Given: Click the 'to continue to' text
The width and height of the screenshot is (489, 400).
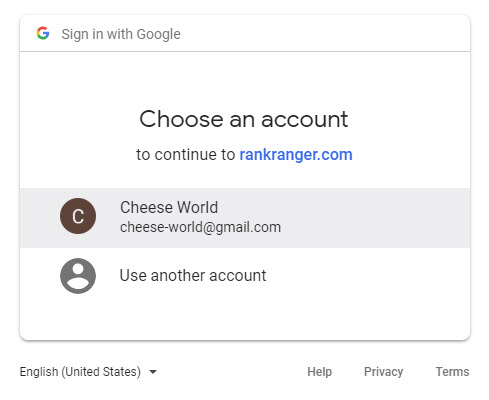Looking at the screenshot, I should tap(186, 155).
